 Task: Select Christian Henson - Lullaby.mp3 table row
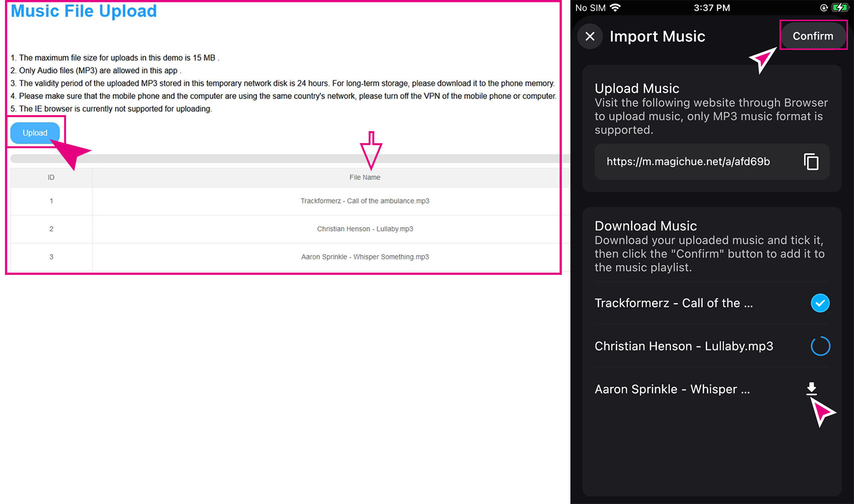click(364, 229)
